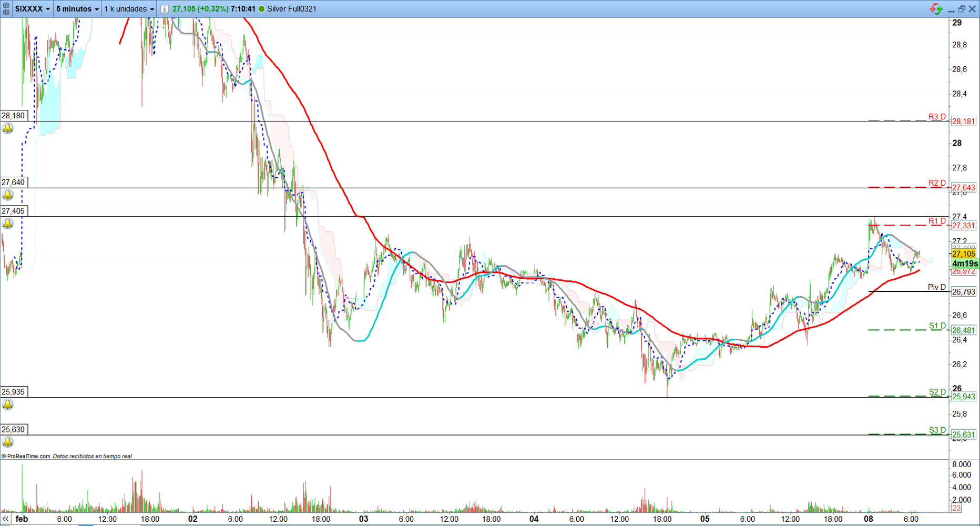The width and height of the screenshot is (980, 526).
Task: Toggle the alert bell under 27,640
Action: click(x=8, y=195)
